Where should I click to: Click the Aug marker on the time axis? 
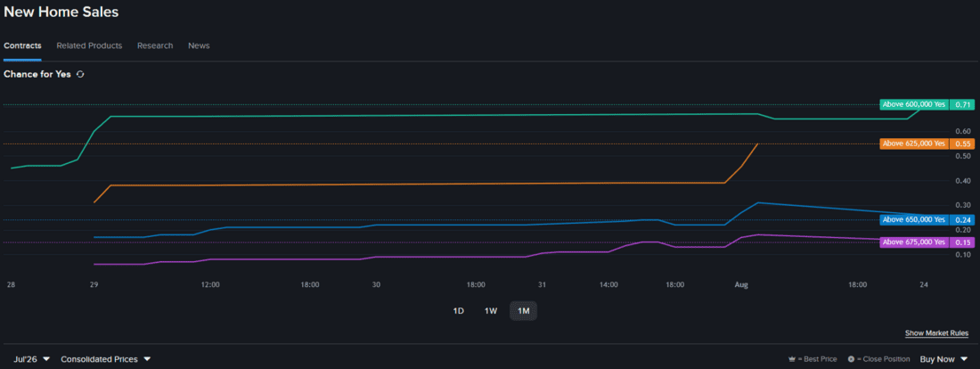coord(741,284)
